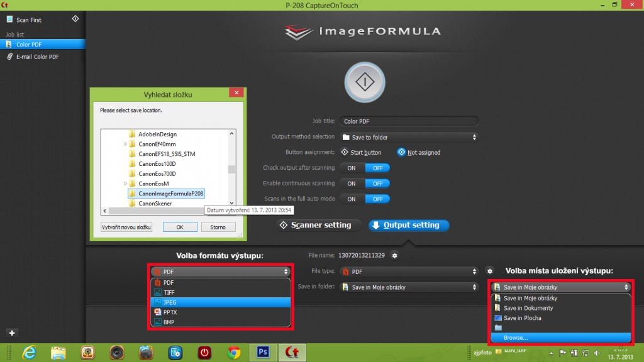Click the diamond icon beside Scan First

(75, 19)
